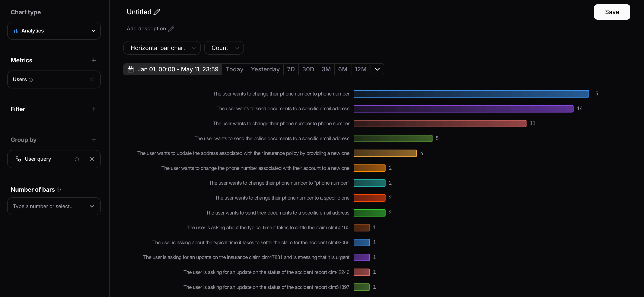Click the bar for clm50160 claim
Image resolution: width=644 pixels, height=297 pixels.
362,228
